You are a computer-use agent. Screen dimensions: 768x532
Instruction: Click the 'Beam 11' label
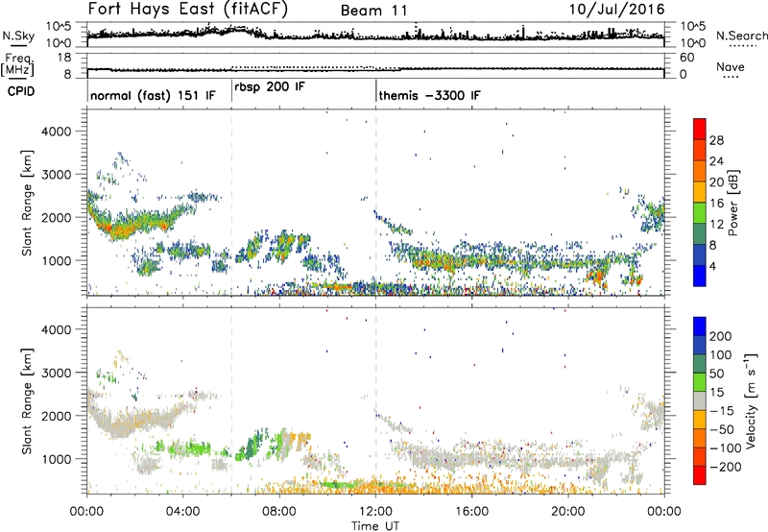pos(373,11)
